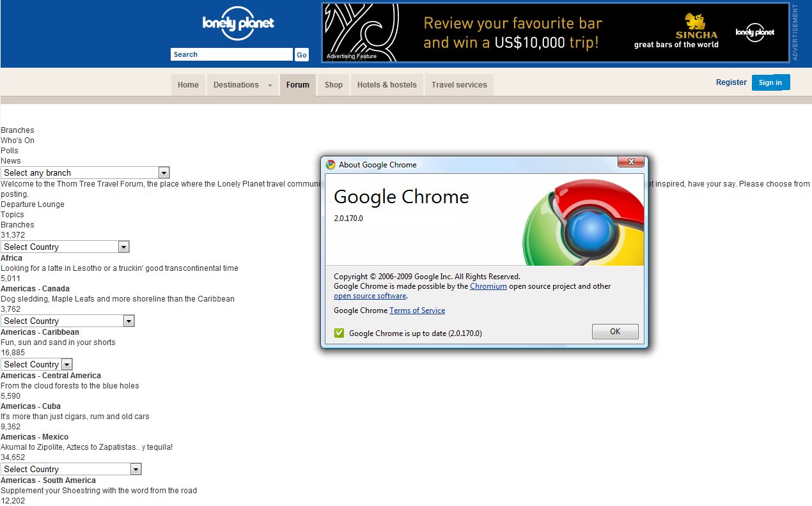Click the Topics text
This screenshot has height=506, width=812.
coord(12,215)
